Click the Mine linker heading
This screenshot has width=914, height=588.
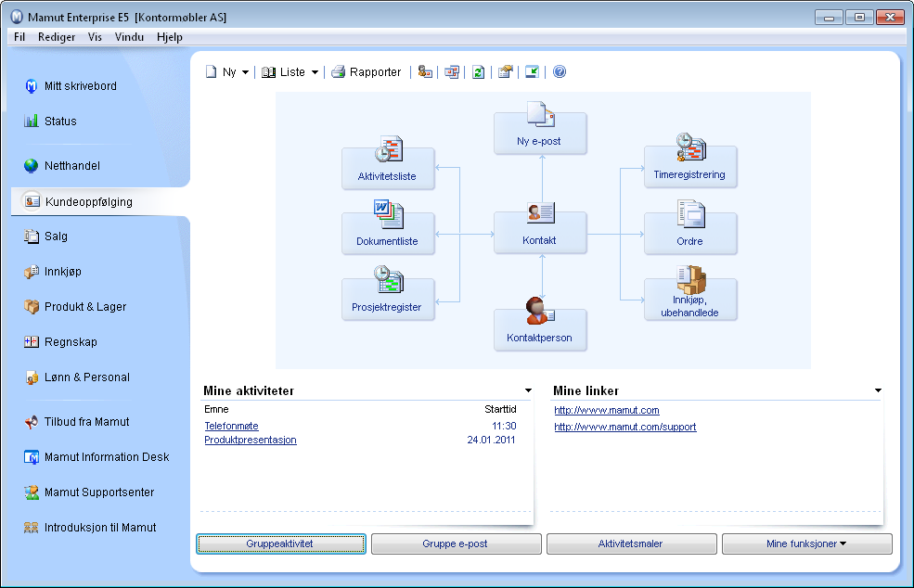click(586, 390)
